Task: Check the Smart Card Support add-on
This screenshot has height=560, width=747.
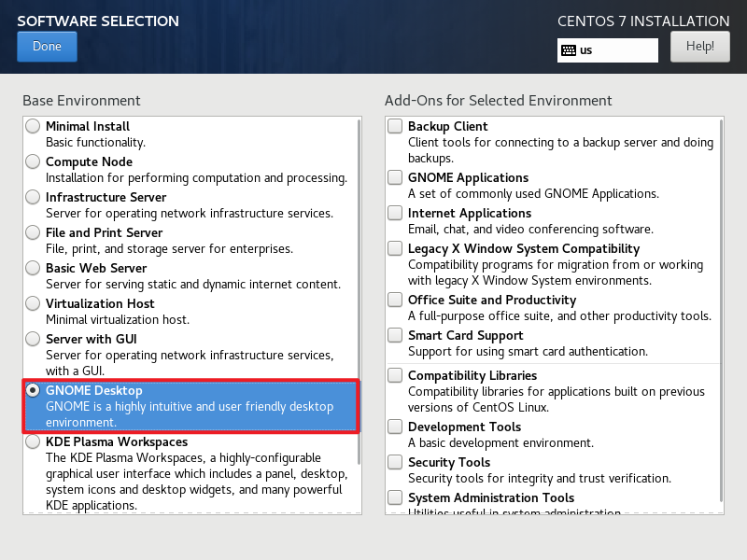Action: coord(395,334)
